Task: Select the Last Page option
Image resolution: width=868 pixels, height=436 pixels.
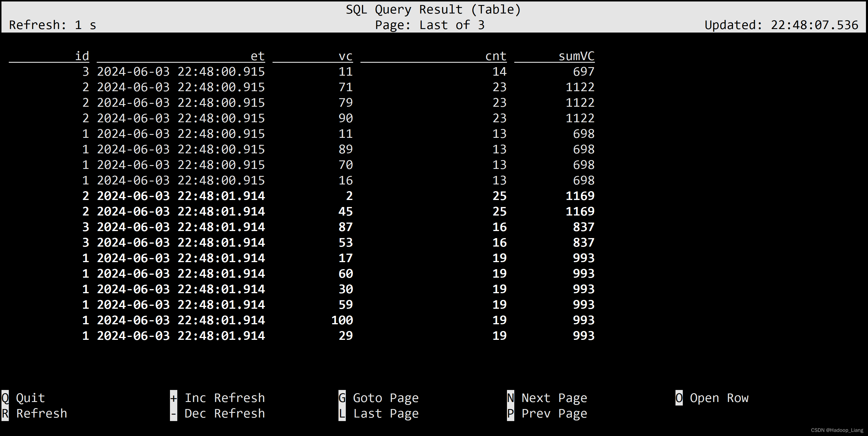Action: pyautogui.click(x=379, y=413)
